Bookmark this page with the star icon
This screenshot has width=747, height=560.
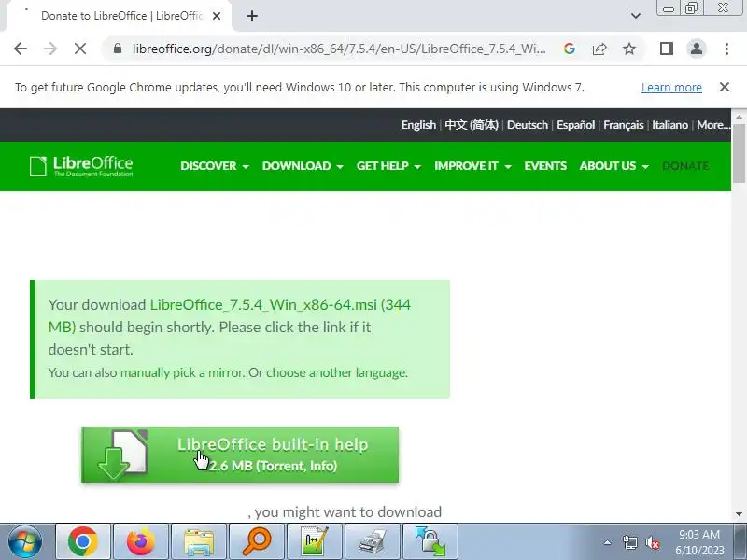629,49
